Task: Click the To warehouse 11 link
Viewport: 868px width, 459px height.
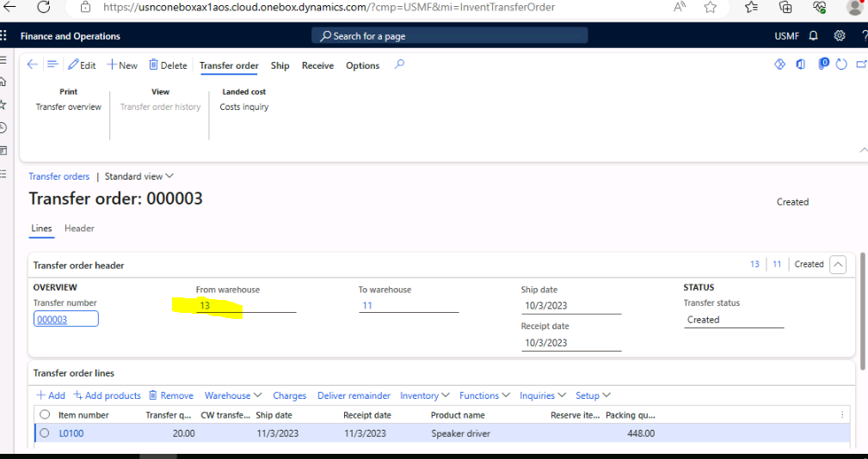Action: click(367, 305)
